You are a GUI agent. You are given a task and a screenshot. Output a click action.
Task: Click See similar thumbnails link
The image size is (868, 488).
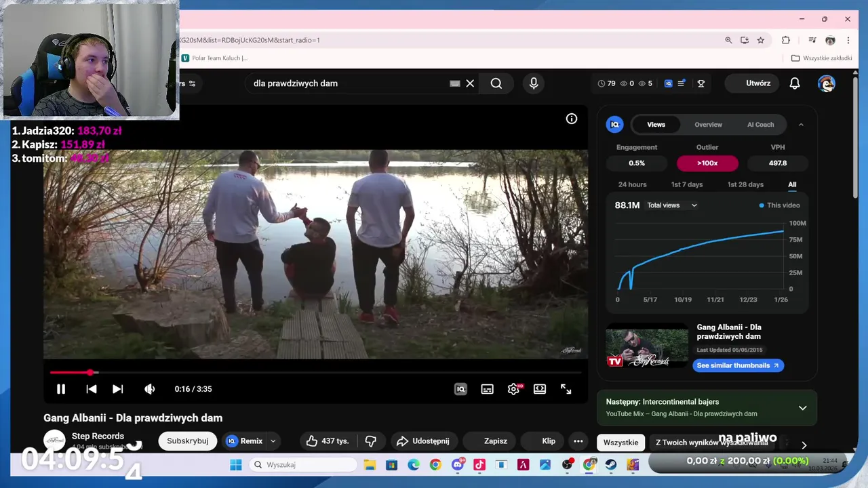[x=738, y=365]
